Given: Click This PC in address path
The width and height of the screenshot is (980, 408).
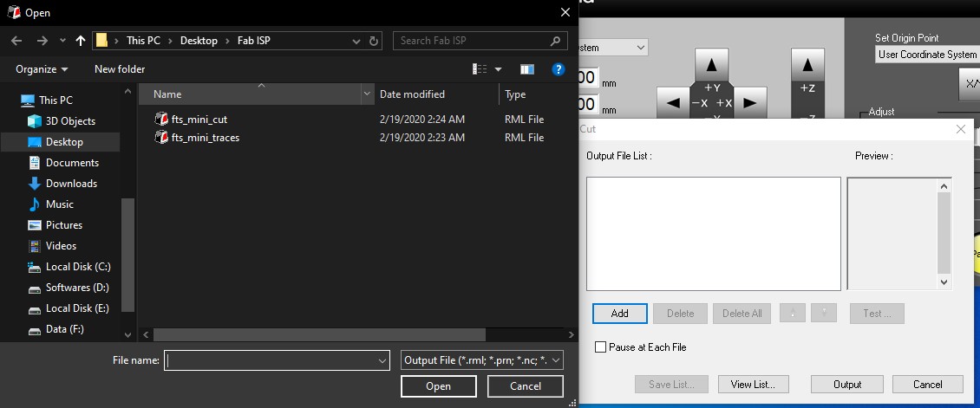Looking at the screenshot, I should point(143,41).
